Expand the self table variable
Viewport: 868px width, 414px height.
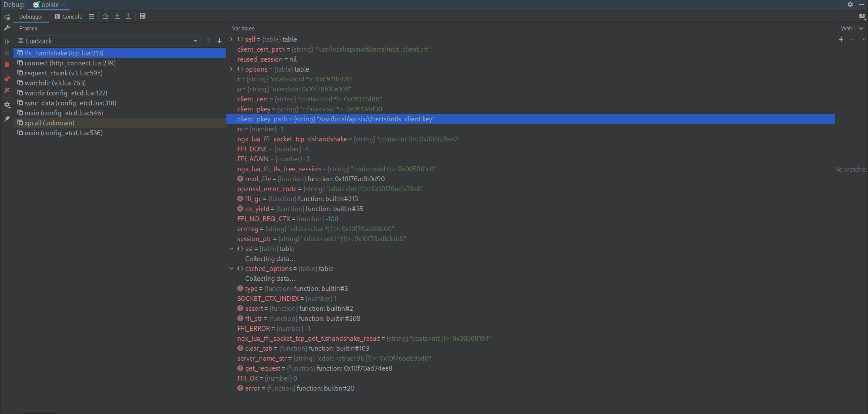231,39
